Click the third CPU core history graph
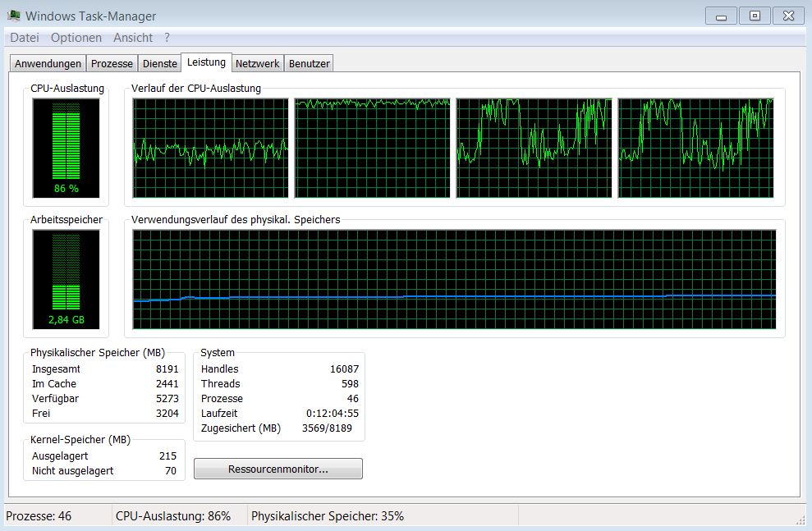812x531 pixels. (x=534, y=148)
